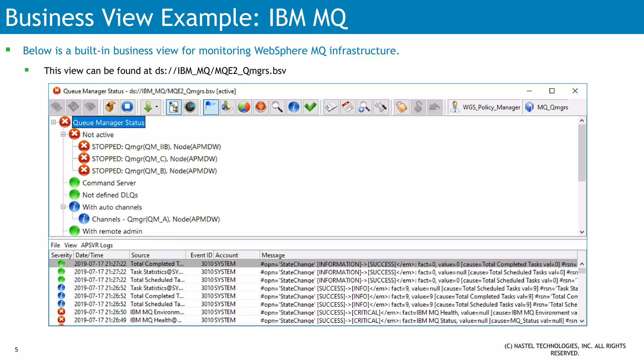This screenshot has width=644, height=362.
Task: Click the open book toolbar icon
Action: pyautogui.click(x=331, y=107)
